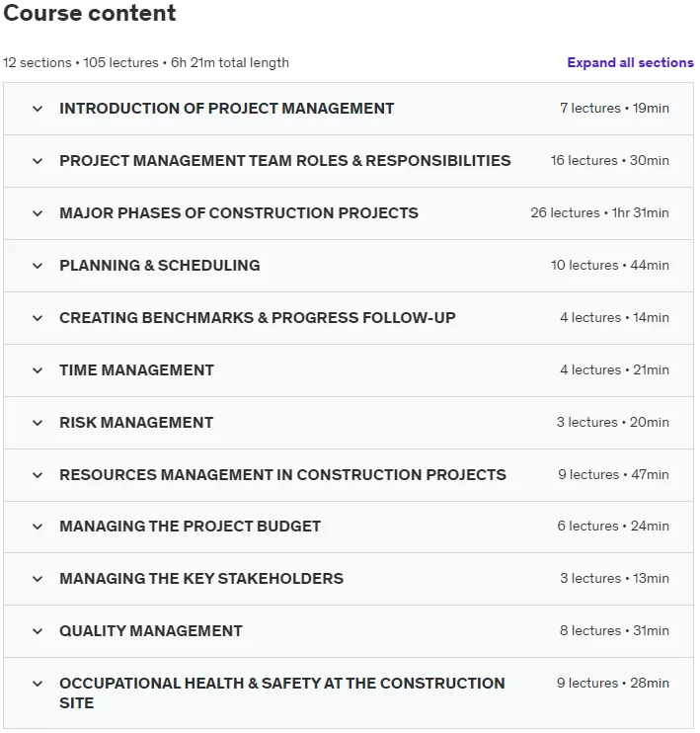This screenshot has width=700, height=733.
Task: Click the 16 lectures 30min label
Action: pyautogui.click(x=610, y=160)
